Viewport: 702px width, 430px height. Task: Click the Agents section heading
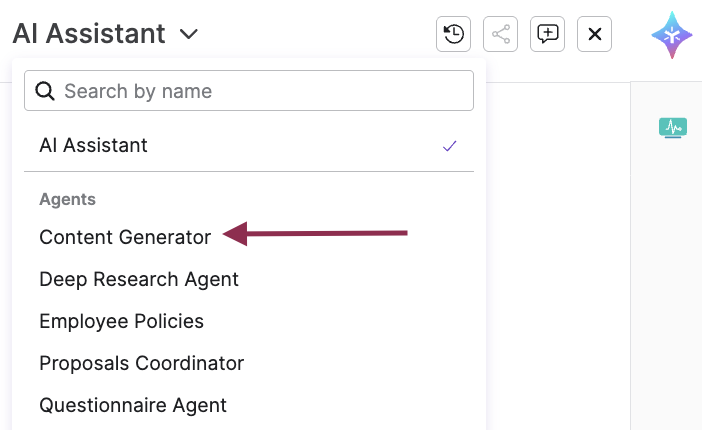pos(67,199)
